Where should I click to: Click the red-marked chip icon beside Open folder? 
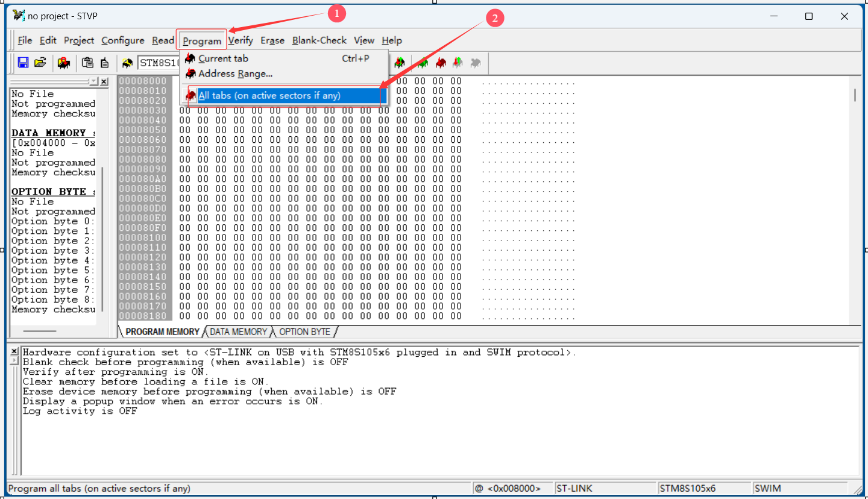click(63, 63)
